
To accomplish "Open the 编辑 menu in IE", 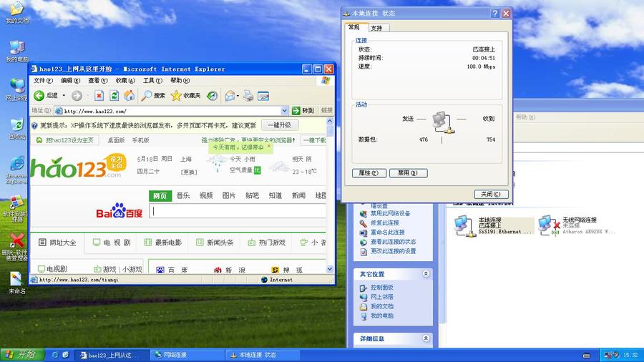I will point(70,80).
